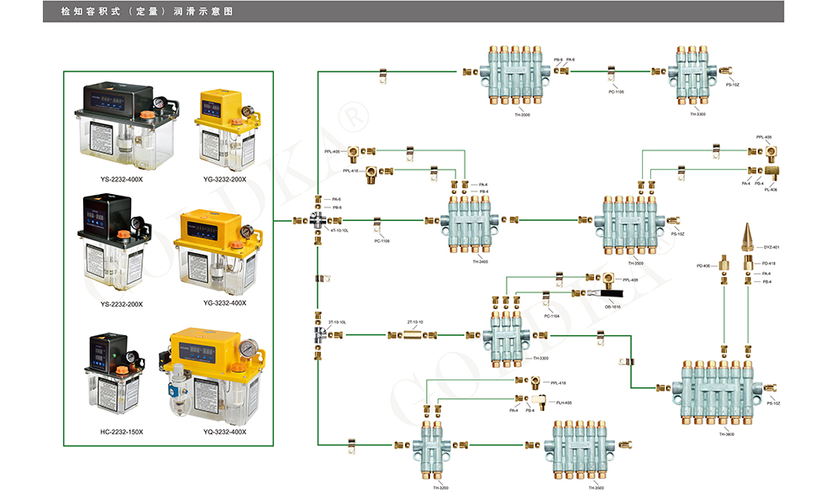Click the PPL-418 label beside the TH-3400 distributor
This screenshot has width=831, height=504.
pyautogui.click(x=352, y=171)
